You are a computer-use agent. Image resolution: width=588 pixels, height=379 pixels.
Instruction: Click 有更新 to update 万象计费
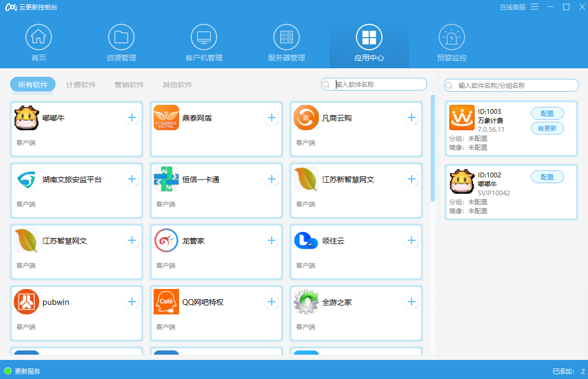click(x=547, y=128)
